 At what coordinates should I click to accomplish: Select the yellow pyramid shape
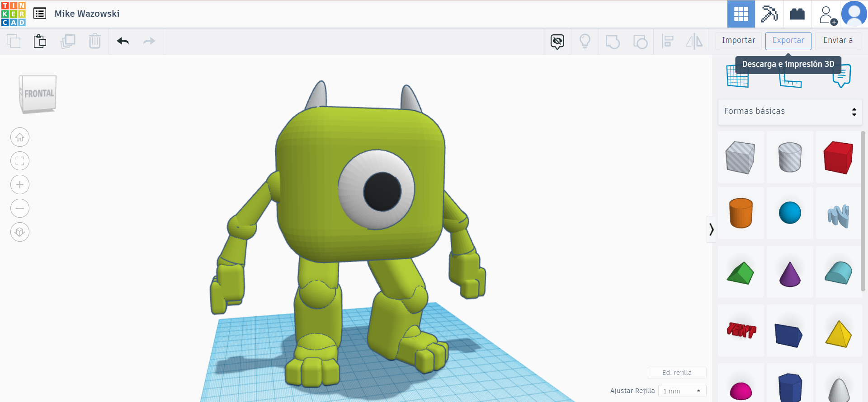coord(839,333)
